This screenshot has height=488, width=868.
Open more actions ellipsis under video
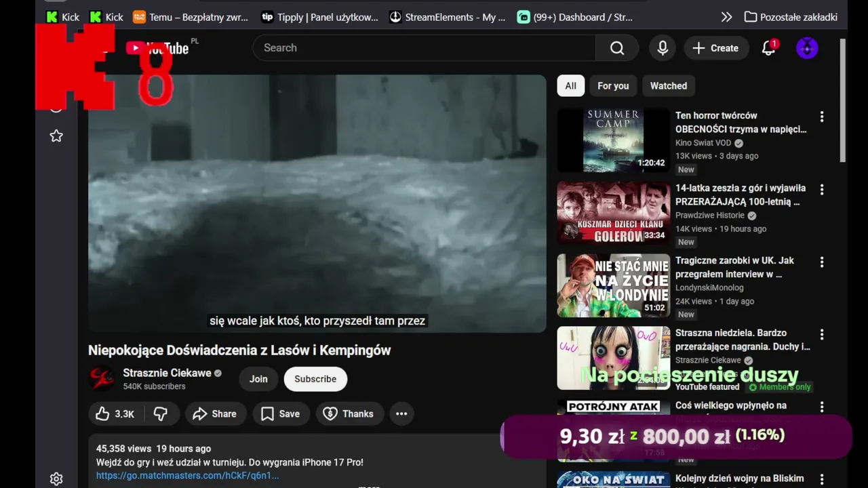coord(401,413)
